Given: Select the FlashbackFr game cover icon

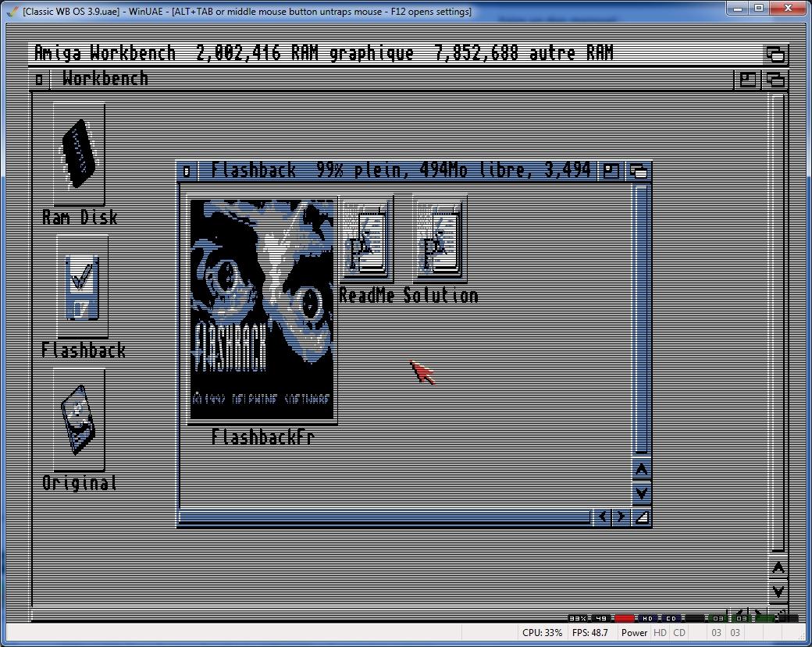Looking at the screenshot, I should coord(262,310).
